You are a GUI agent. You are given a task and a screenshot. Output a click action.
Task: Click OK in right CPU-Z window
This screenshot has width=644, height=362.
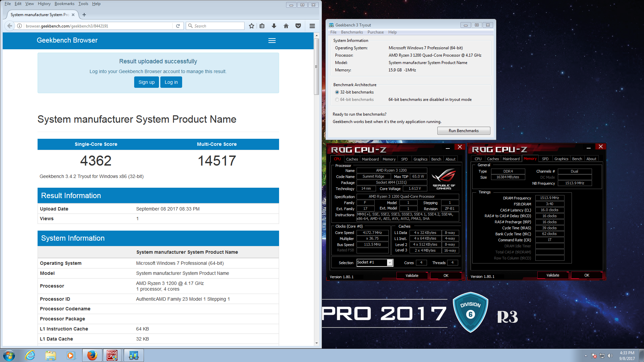[587, 275]
